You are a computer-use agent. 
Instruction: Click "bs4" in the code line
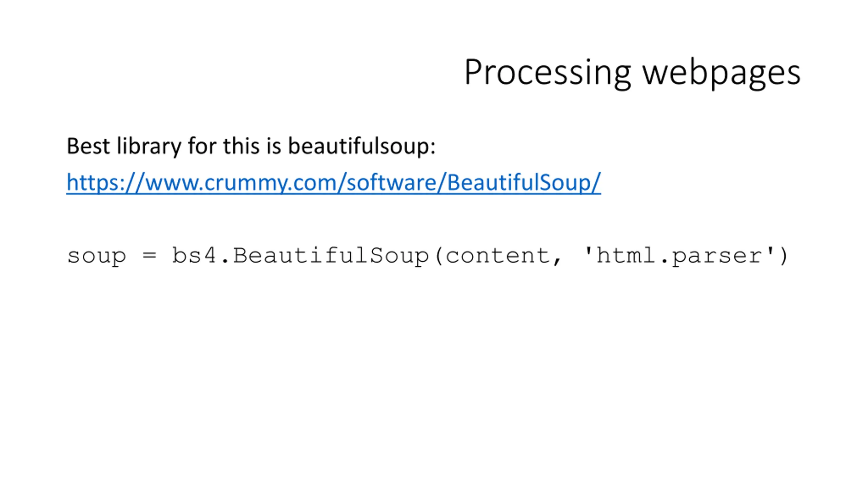pyautogui.click(x=194, y=255)
